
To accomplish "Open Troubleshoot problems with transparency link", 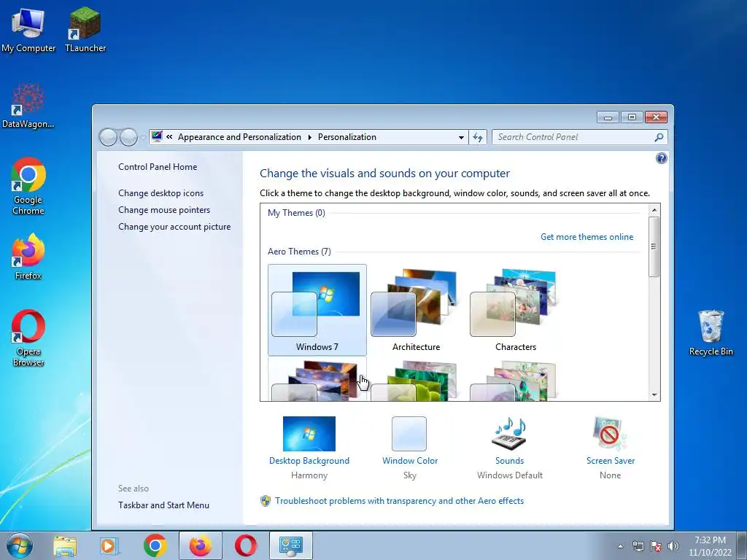I will 399,500.
